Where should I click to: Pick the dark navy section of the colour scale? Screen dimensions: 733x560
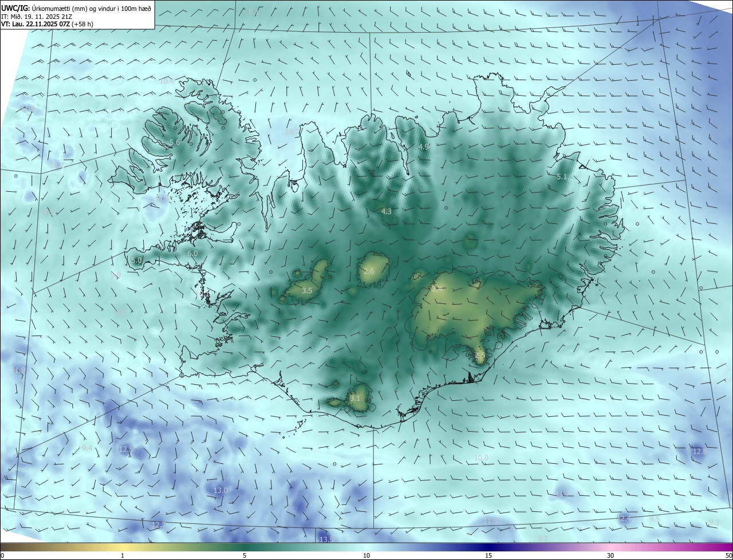tap(488, 547)
